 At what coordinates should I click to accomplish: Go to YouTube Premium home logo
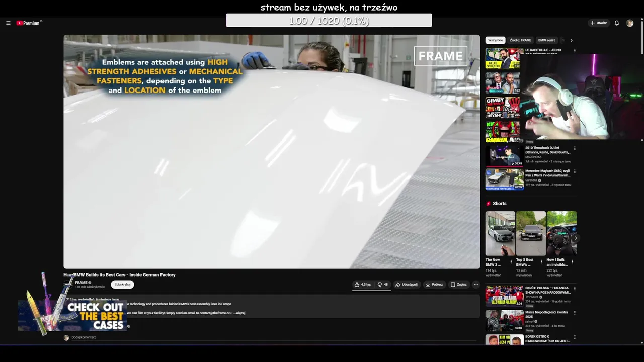coord(28,23)
